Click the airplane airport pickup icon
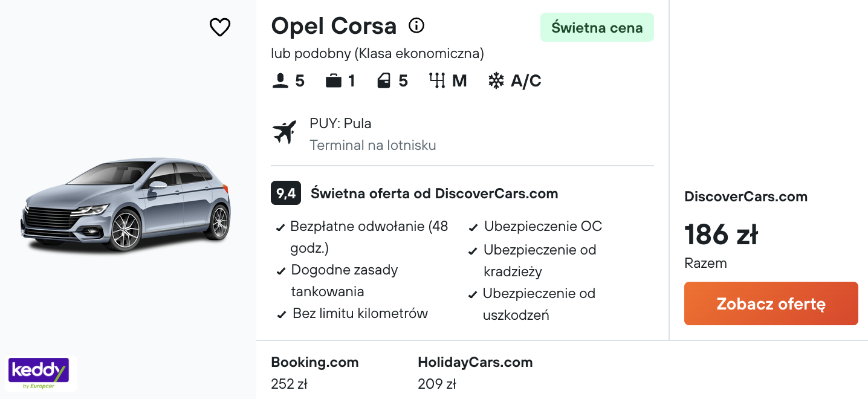Screen dimensions: 868x399 (x=284, y=132)
